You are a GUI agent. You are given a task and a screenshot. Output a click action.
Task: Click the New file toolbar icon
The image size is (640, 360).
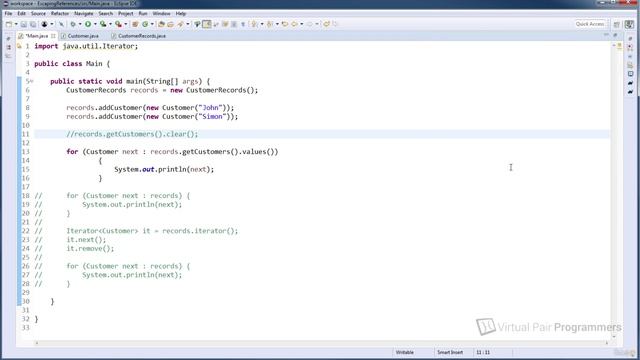(9, 24)
